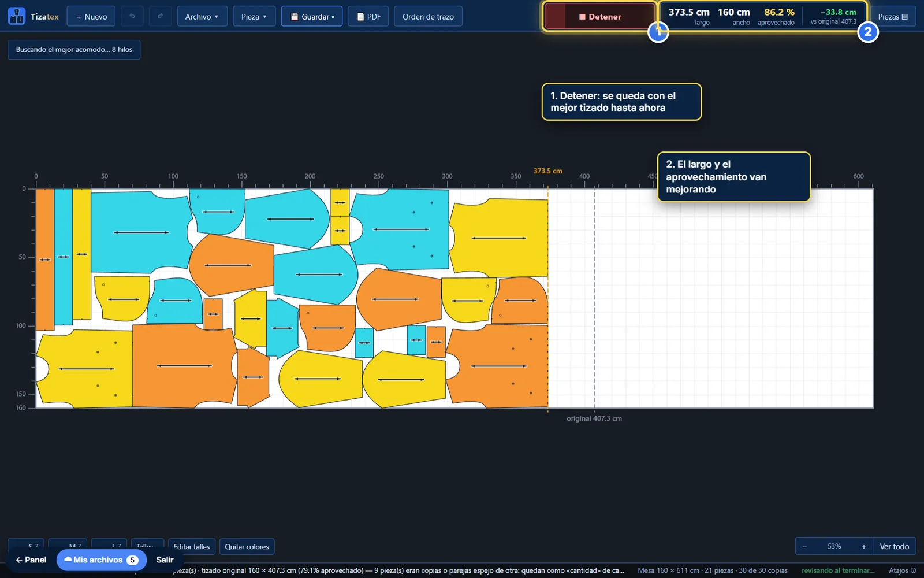Expand the Pieza dropdown menu
Image resolution: width=924 pixels, height=578 pixels.
(x=254, y=16)
